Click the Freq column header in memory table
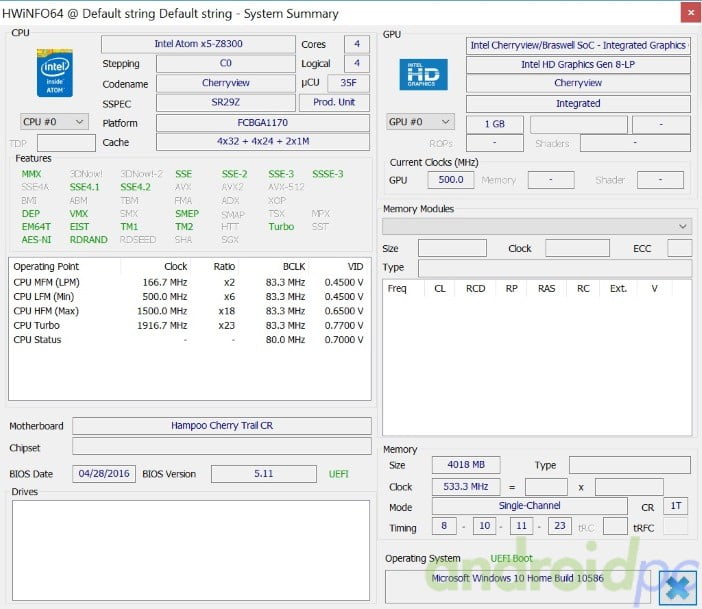Screen dimensions: 702x609 click(x=397, y=289)
